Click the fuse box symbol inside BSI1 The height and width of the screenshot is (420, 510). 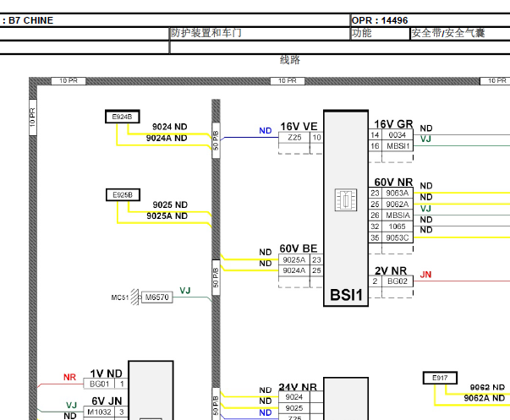346,200
